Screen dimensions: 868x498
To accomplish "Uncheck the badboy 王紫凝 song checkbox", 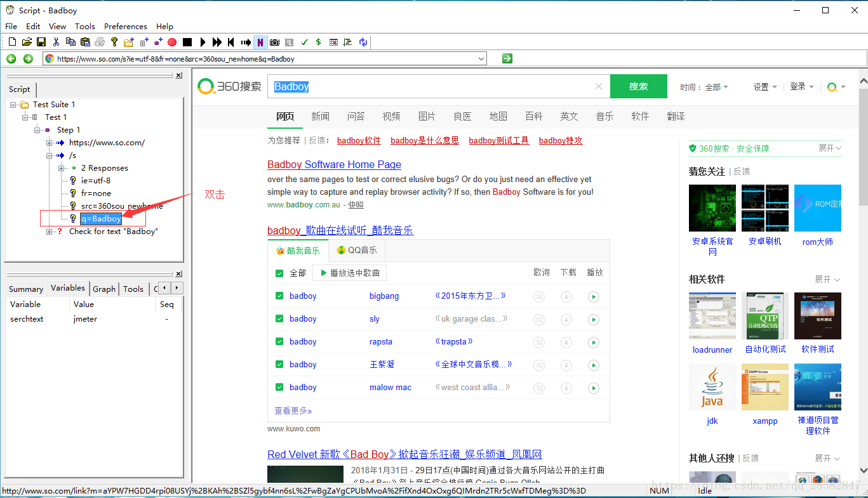I will coord(279,365).
